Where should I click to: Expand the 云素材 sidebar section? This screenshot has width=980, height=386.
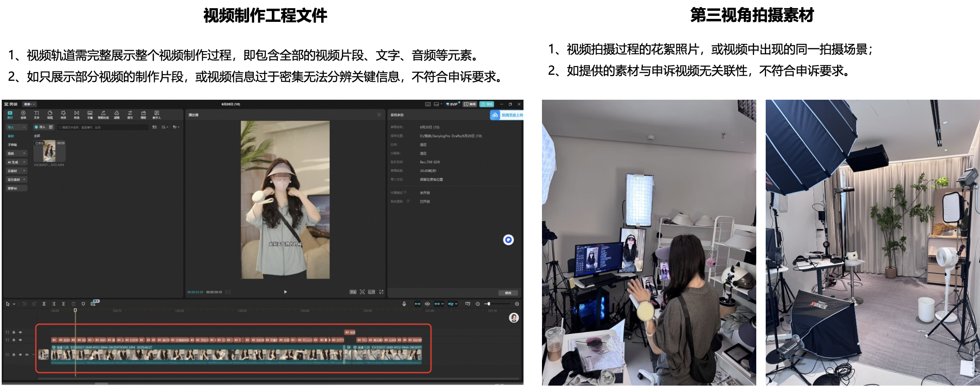tap(16, 171)
